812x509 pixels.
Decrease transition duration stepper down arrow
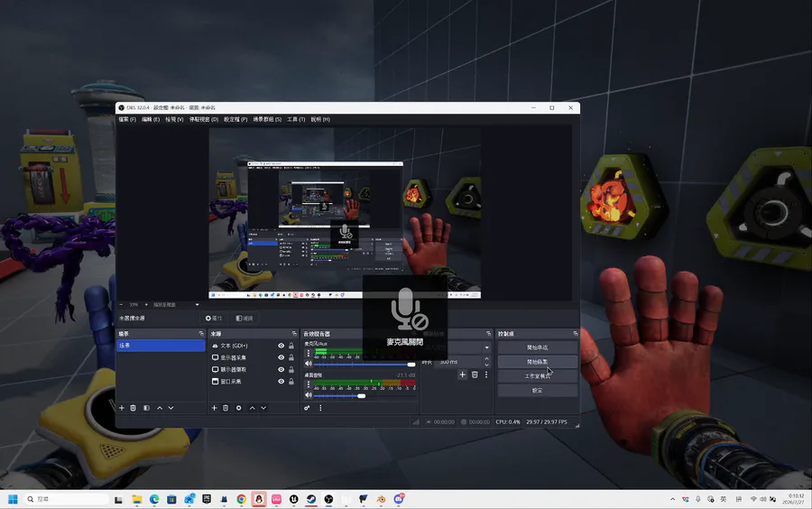pyautogui.click(x=486, y=365)
